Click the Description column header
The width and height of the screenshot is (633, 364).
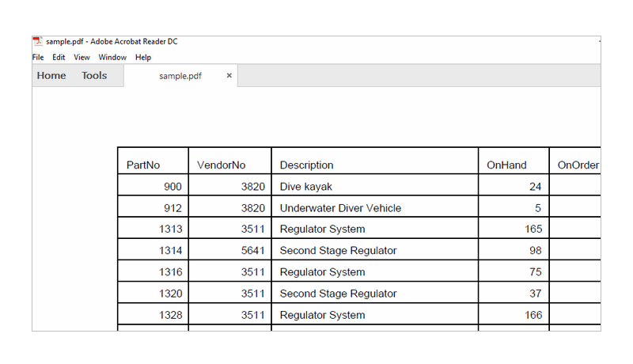pyautogui.click(x=306, y=165)
